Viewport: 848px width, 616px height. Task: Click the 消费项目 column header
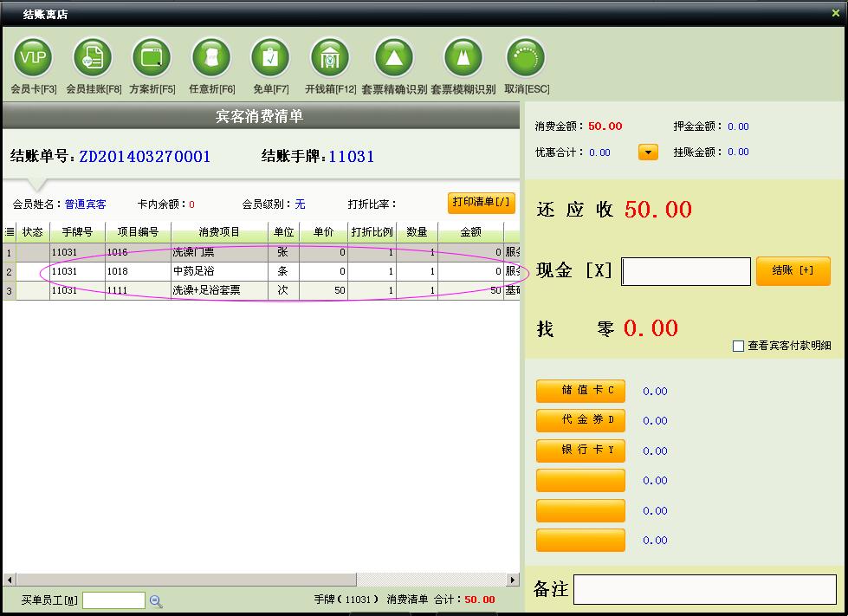(x=219, y=232)
